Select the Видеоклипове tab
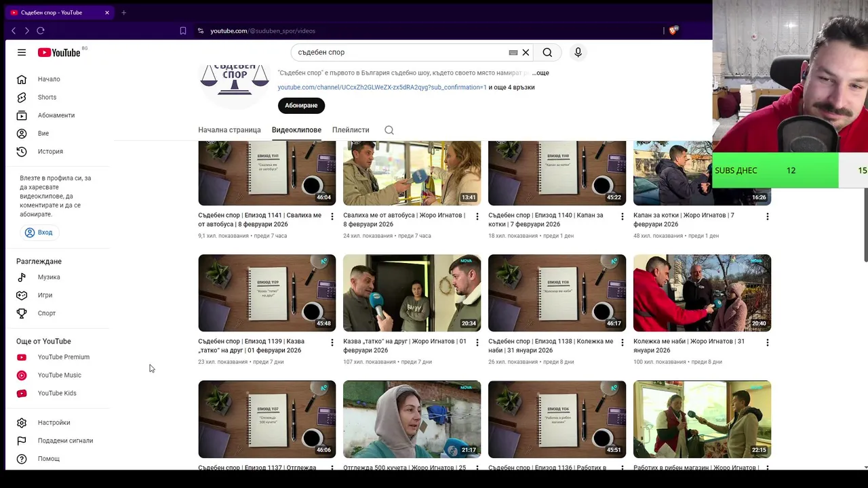The width and height of the screenshot is (868, 488). (x=296, y=130)
